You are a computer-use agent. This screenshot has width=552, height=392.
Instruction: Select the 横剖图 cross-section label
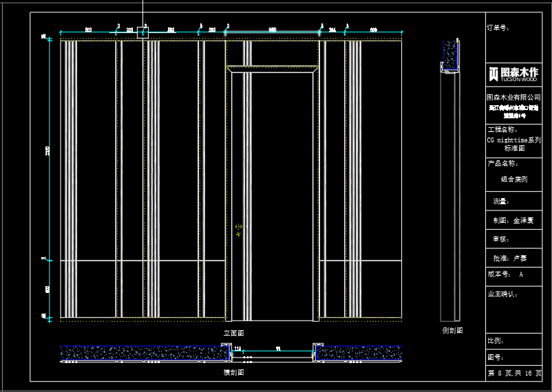coord(234,372)
